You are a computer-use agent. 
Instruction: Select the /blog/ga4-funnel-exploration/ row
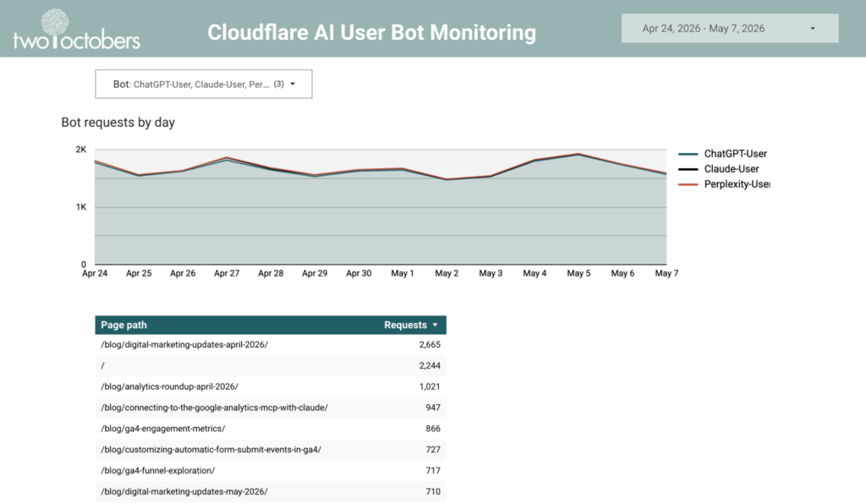tap(271, 470)
